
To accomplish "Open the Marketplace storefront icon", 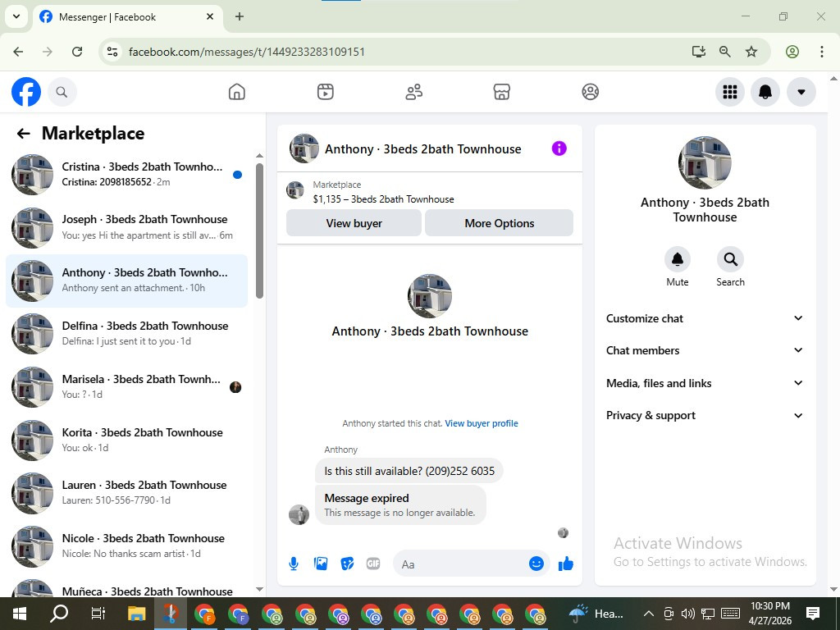I will click(501, 92).
